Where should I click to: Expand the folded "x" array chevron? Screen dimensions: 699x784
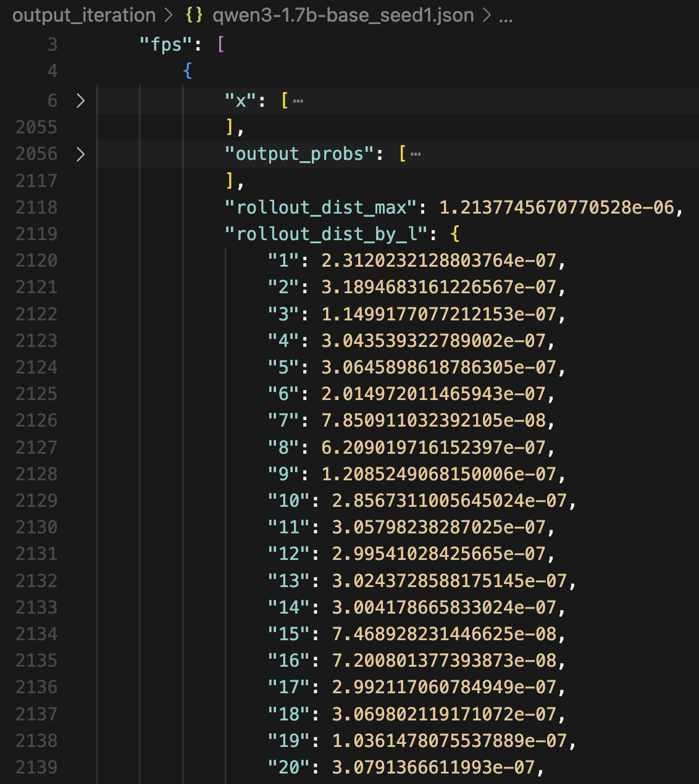tap(80, 101)
